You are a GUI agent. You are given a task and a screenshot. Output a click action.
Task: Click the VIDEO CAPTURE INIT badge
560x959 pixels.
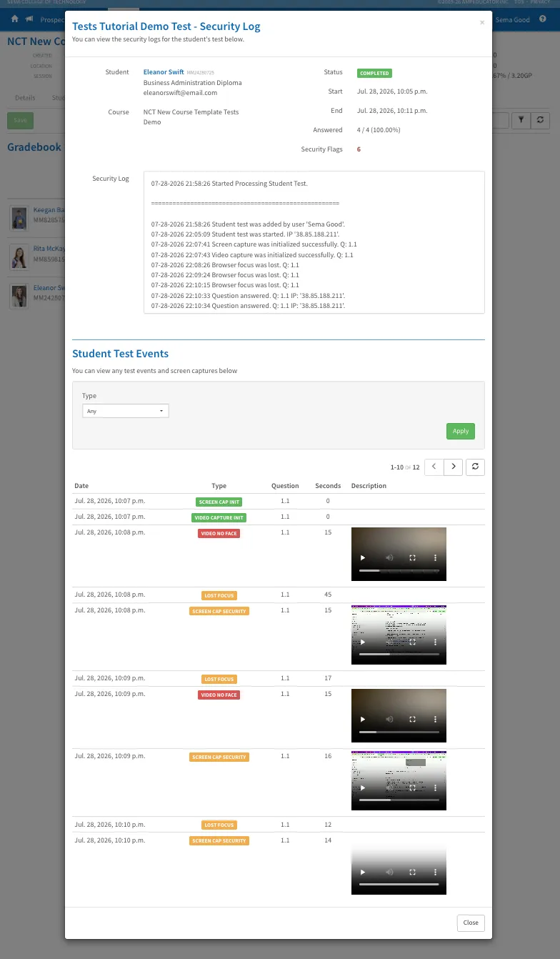point(219,518)
